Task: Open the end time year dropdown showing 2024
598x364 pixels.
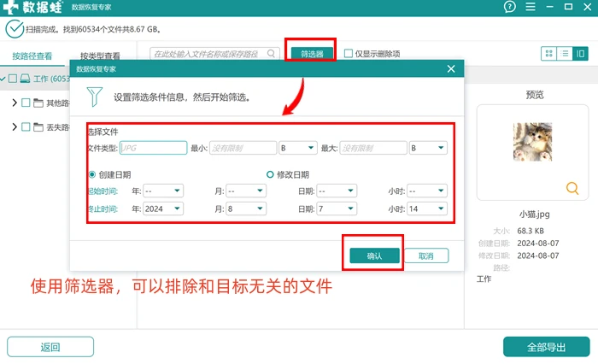Action: [x=163, y=208]
